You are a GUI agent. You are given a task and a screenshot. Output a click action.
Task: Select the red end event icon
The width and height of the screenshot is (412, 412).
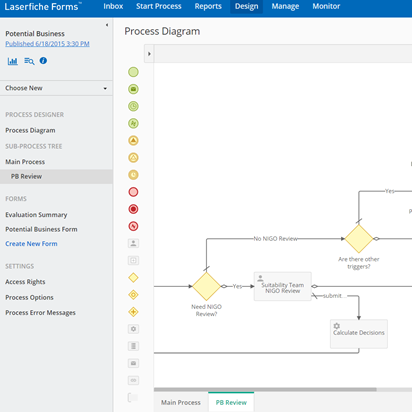click(x=133, y=192)
